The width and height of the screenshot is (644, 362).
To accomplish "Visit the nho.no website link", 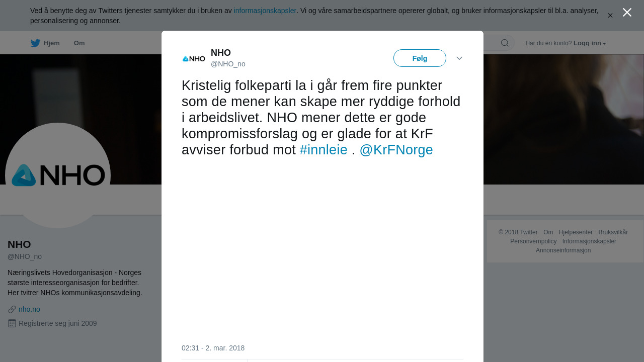I will 29,309.
